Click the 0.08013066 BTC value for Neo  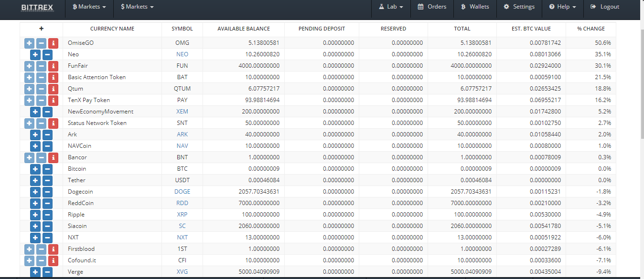coord(545,54)
